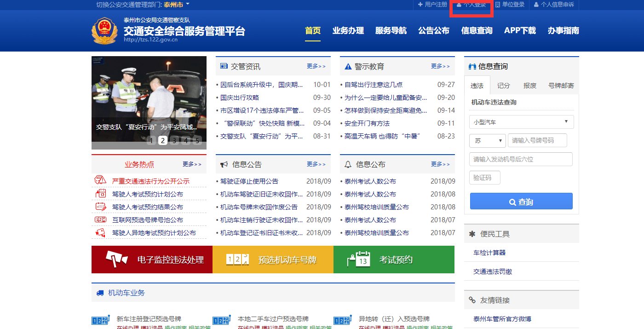Select the green calendar icon for 考试预约
Screen dimensions: 644x329
click(x=360, y=259)
